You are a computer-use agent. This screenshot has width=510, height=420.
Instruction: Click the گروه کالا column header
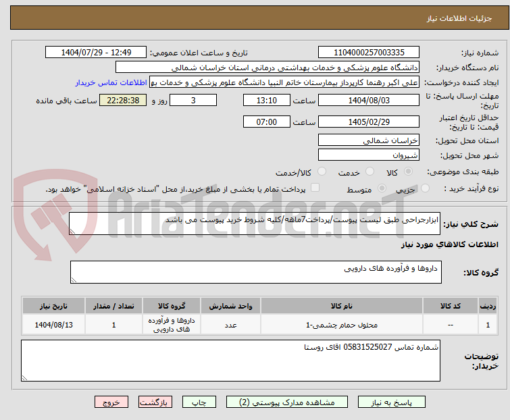tap(172, 306)
